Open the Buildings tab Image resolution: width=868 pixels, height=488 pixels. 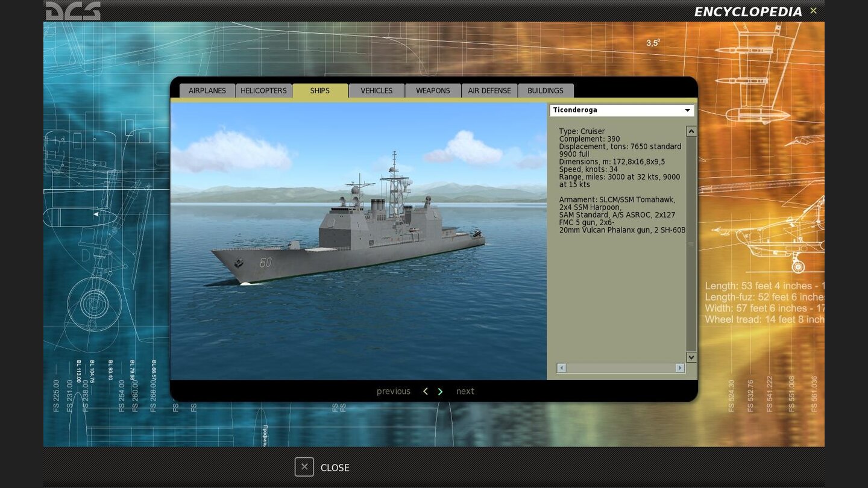click(x=546, y=90)
